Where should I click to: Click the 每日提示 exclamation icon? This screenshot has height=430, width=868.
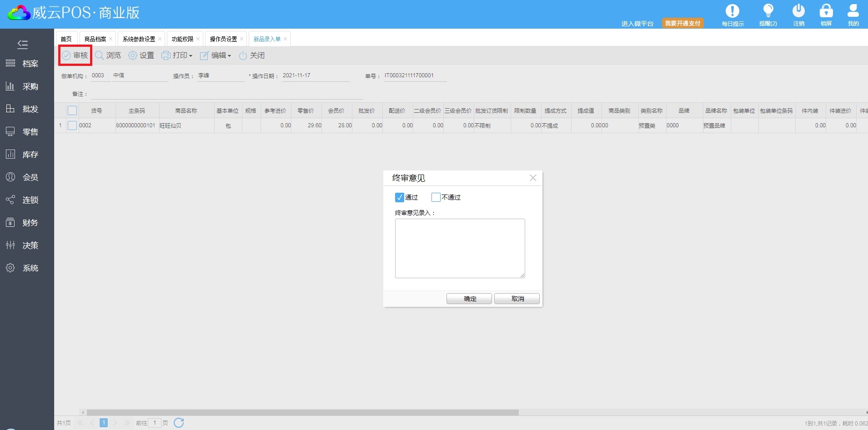[732, 11]
